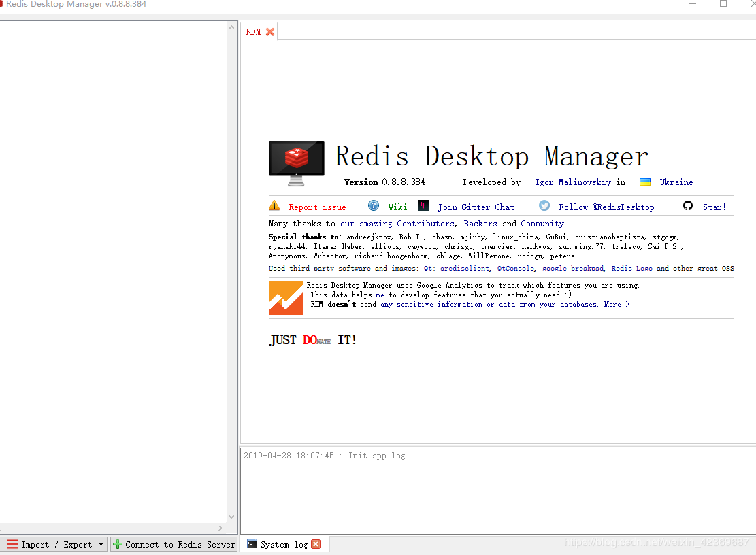Click the Twitter bird icon
Screen dimensions: 756x555
click(544, 205)
